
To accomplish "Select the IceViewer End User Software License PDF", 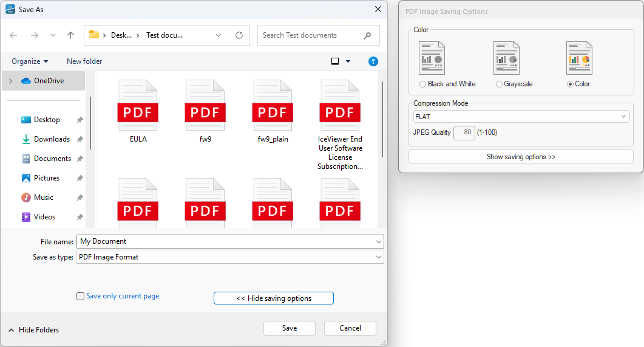I will tap(340, 125).
